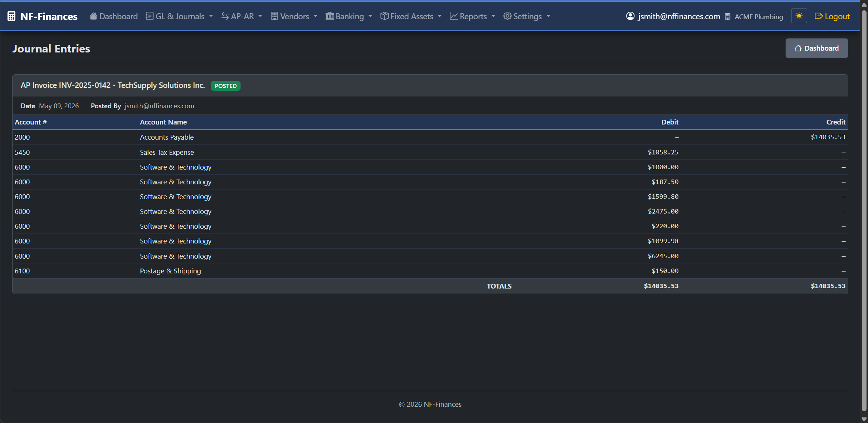Click the Debit column header
The height and width of the screenshot is (423, 868).
click(670, 122)
